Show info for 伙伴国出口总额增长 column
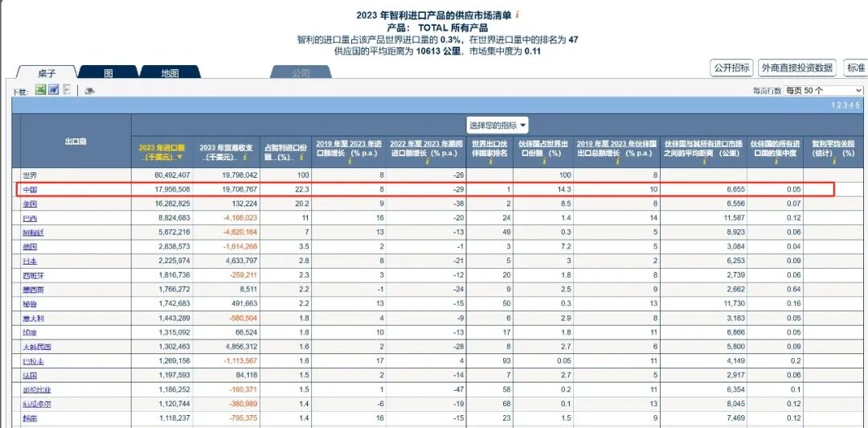This screenshot has height=428, width=868. pyautogui.click(x=618, y=161)
